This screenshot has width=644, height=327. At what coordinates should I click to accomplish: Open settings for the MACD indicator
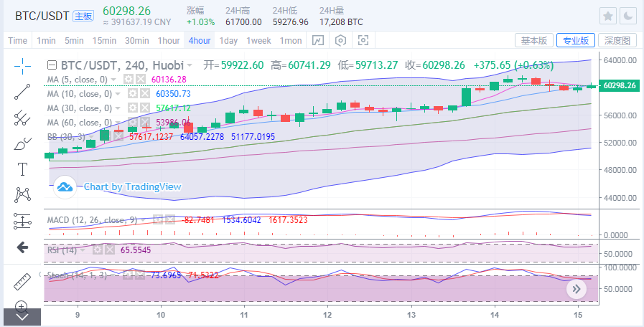click(x=157, y=220)
